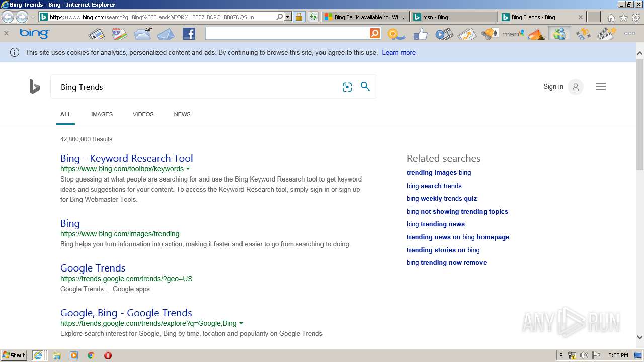The height and width of the screenshot is (362, 644).
Task: Click the Refresh button in the address bar
Action: click(x=313, y=17)
